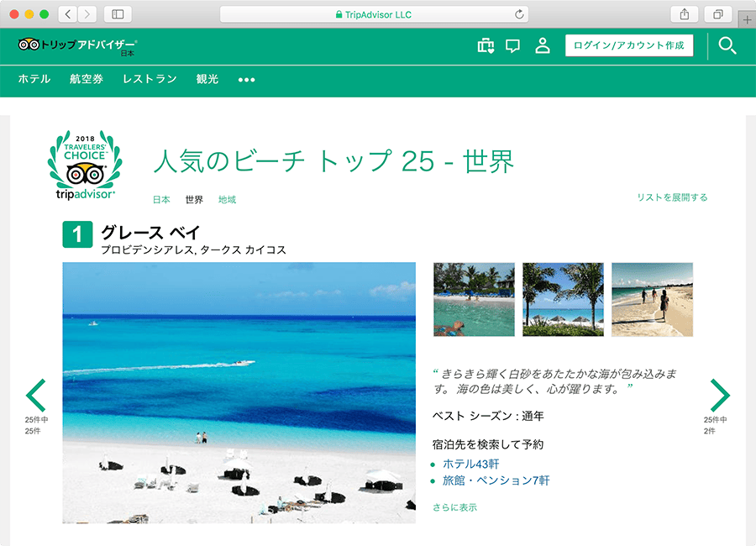Click the ログイン/アカウント作成 button
Screen dimensions: 756x546
pyautogui.click(x=629, y=45)
